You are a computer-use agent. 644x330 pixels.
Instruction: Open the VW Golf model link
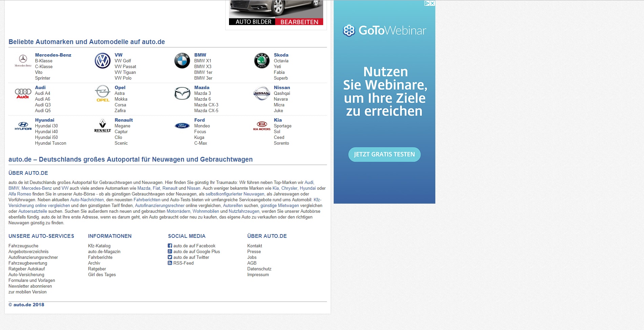123,61
